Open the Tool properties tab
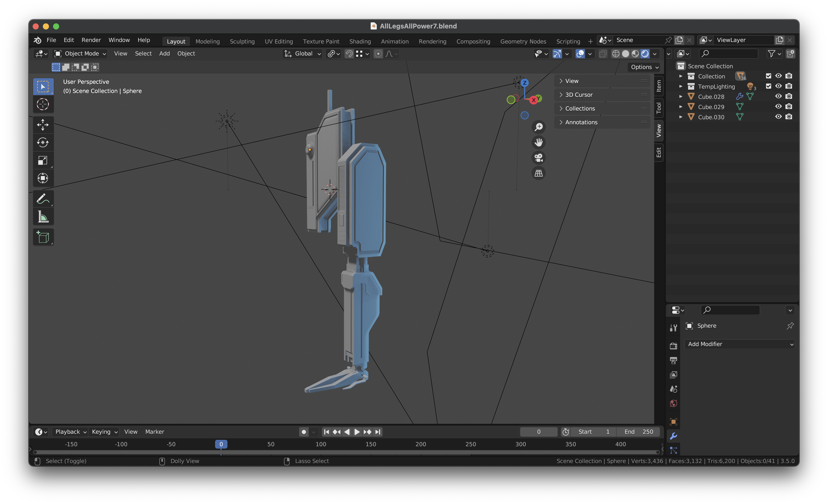The width and height of the screenshot is (828, 504). coord(673,328)
